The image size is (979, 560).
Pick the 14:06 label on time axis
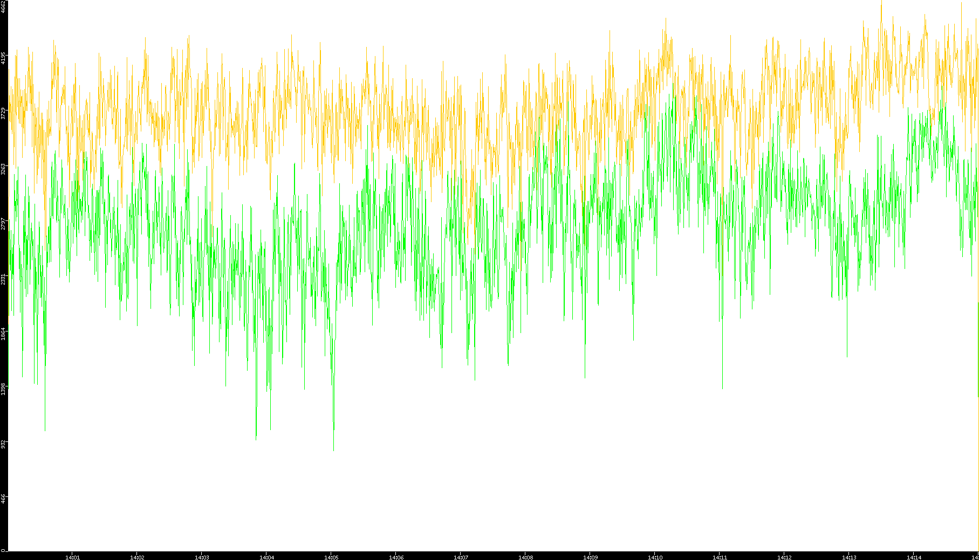pyautogui.click(x=396, y=557)
